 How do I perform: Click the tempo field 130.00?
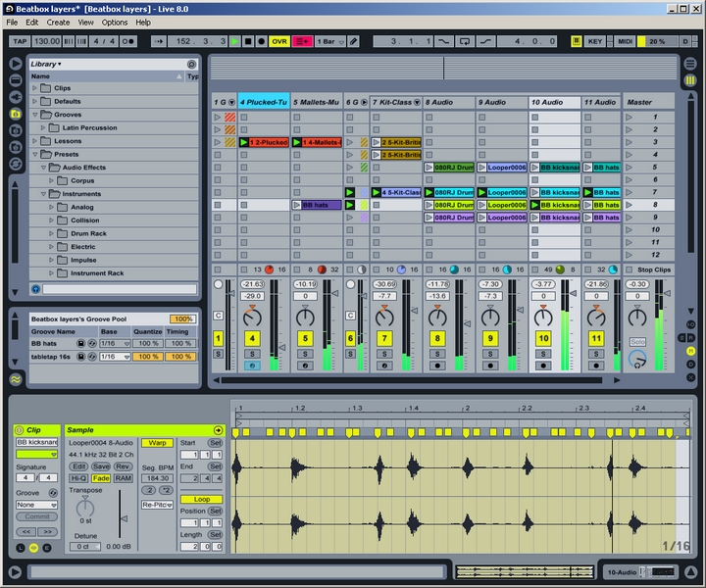pyautogui.click(x=46, y=41)
